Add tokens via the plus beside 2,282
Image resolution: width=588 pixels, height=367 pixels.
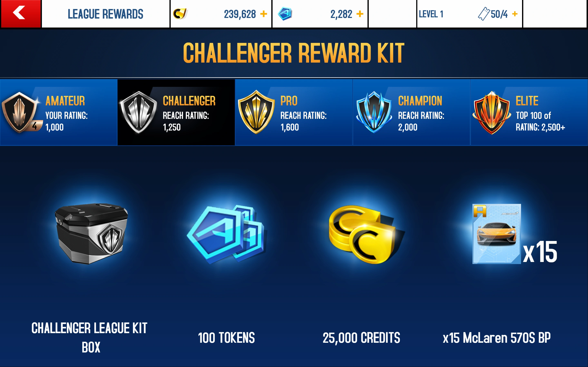pyautogui.click(x=360, y=14)
